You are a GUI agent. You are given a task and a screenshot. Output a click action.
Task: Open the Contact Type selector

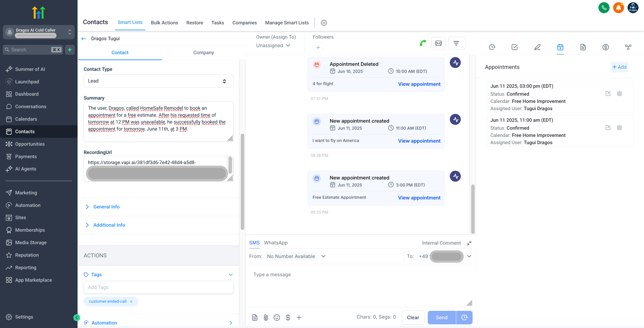pyautogui.click(x=158, y=81)
